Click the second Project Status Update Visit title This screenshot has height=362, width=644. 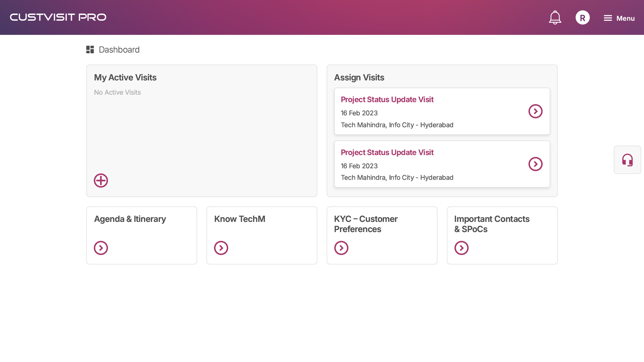point(387,153)
